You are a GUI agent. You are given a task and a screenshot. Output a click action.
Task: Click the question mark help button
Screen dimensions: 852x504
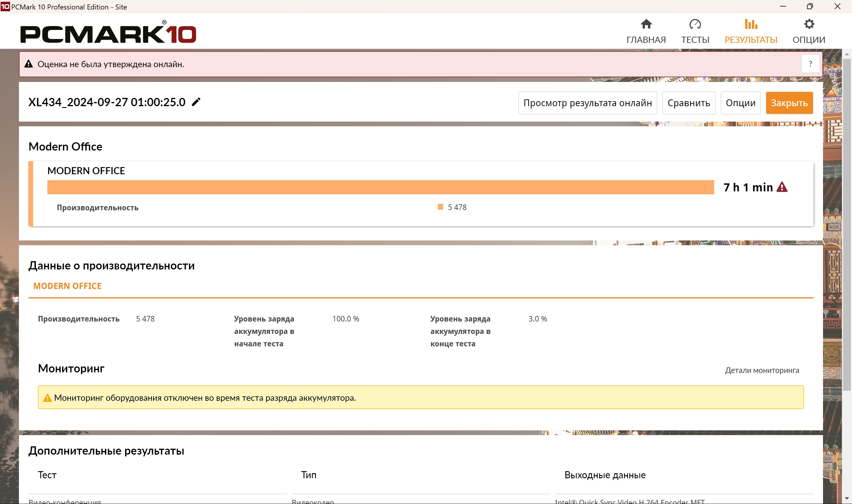pos(810,64)
